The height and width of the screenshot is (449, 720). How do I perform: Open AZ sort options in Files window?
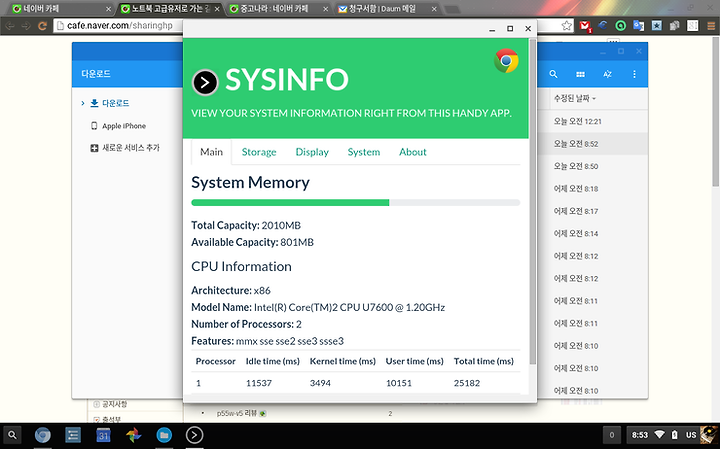(607, 74)
